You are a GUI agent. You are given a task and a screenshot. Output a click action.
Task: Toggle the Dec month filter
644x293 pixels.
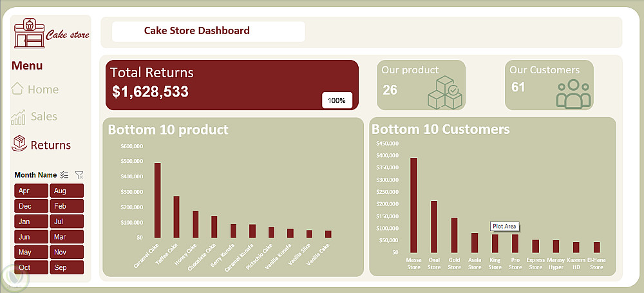pos(31,206)
